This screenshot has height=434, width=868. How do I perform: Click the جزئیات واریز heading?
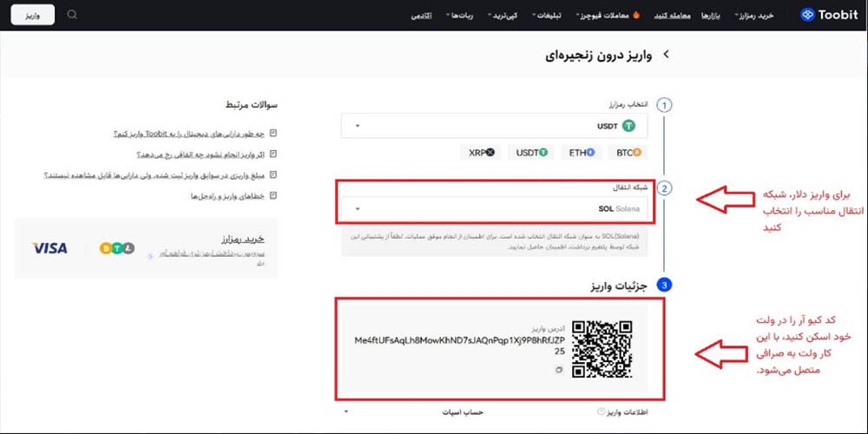(618, 285)
